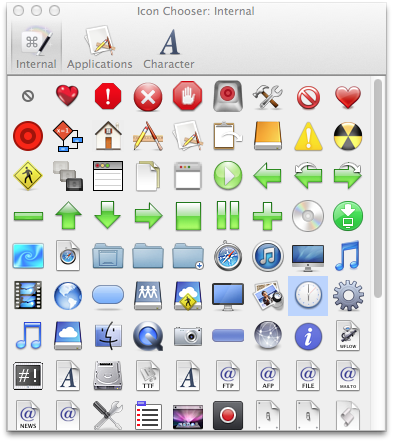Choose the hammer and wrench tools icon
Image resolution: width=393 pixels, height=442 pixels.
point(268,97)
